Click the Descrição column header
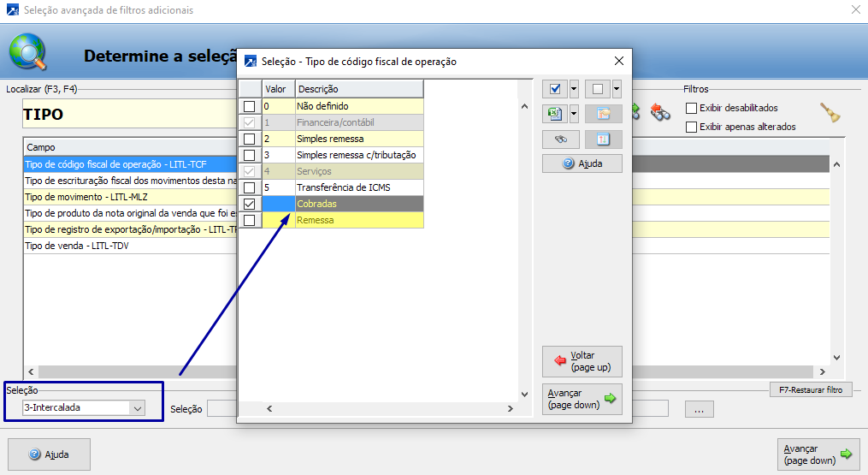This screenshot has height=475, width=868. coord(359,89)
